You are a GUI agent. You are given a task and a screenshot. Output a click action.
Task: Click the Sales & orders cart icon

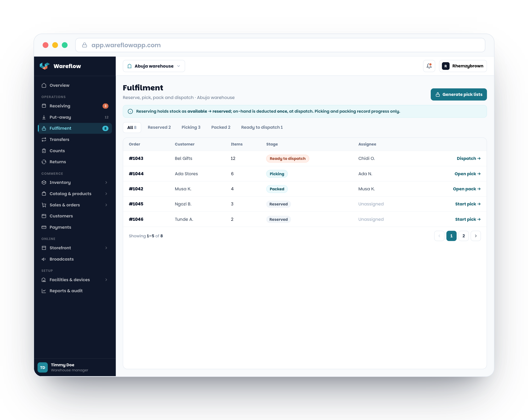pyautogui.click(x=44, y=205)
